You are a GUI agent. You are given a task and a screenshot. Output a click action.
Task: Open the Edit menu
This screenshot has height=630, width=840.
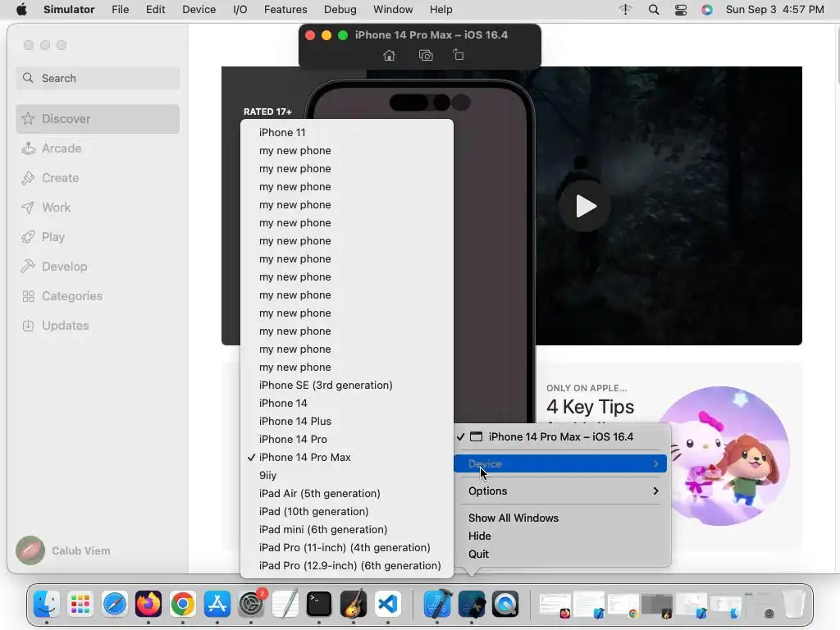click(x=155, y=10)
